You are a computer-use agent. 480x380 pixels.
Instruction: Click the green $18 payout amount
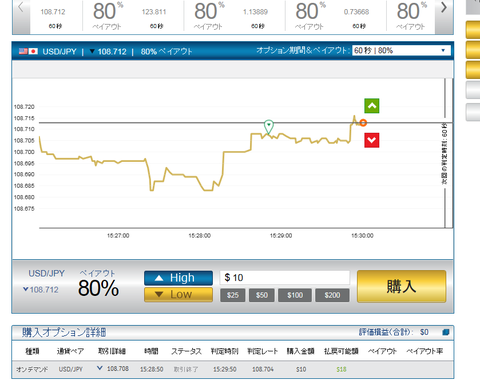pyautogui.click(x=341, y=369)
